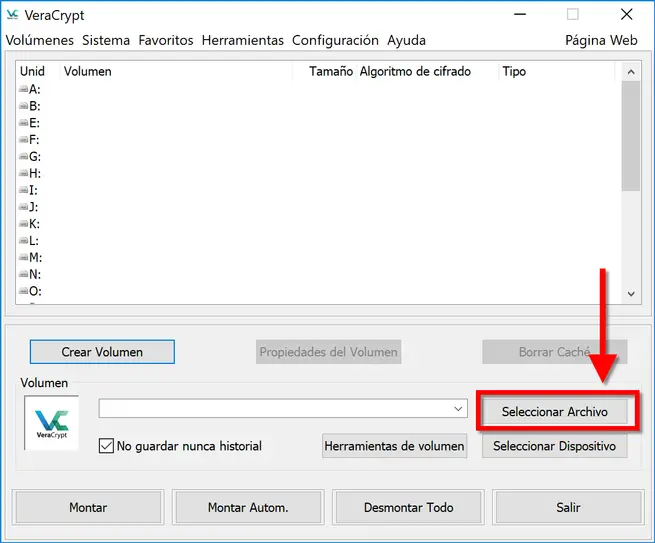Click the Tipo column header
This screenshot has width=655, height=543.
pyautogui.click(x=557, y=71)
